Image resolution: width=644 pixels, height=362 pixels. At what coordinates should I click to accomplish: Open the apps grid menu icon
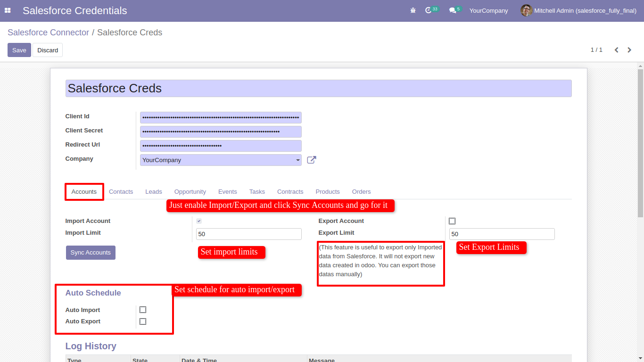coord(8,10)
